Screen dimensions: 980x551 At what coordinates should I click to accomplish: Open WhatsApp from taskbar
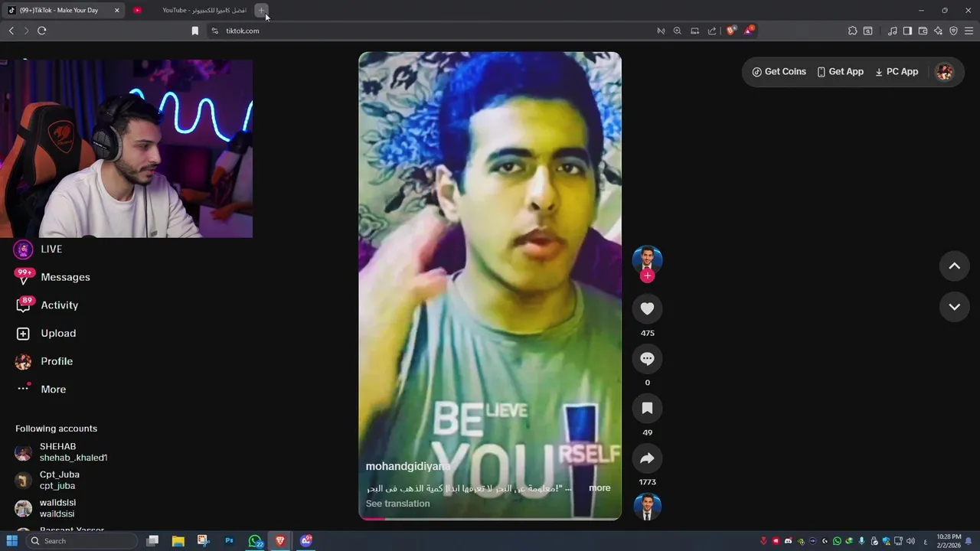pos(255,540)
